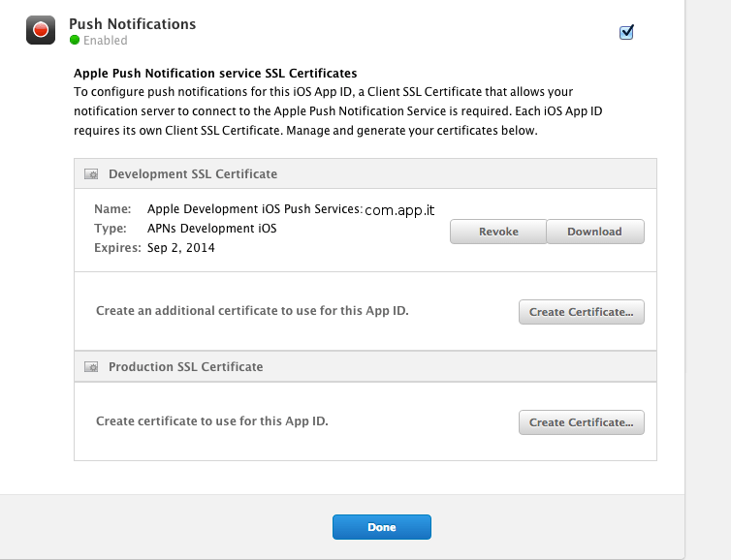
Task: Collapse the Production SSL Certificate section header
Action: (185, 367)
